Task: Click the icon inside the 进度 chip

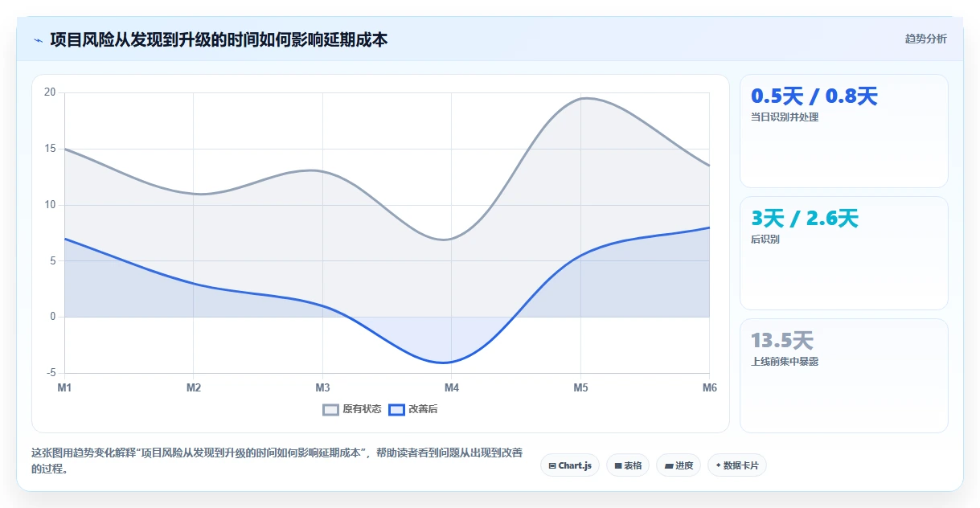Action: [x=669, y=465]
